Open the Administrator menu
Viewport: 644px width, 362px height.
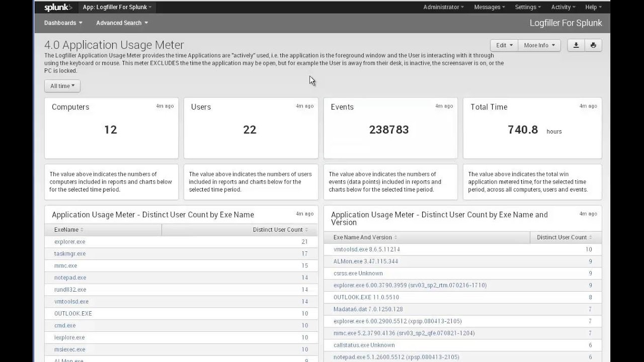(x=443, y=7)
